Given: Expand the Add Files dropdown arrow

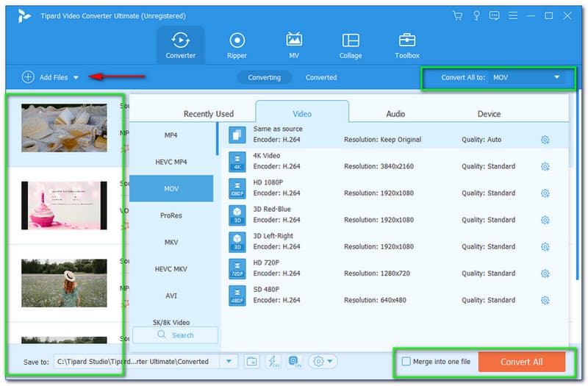Looking at the screenshot, I should pos(76,77).
